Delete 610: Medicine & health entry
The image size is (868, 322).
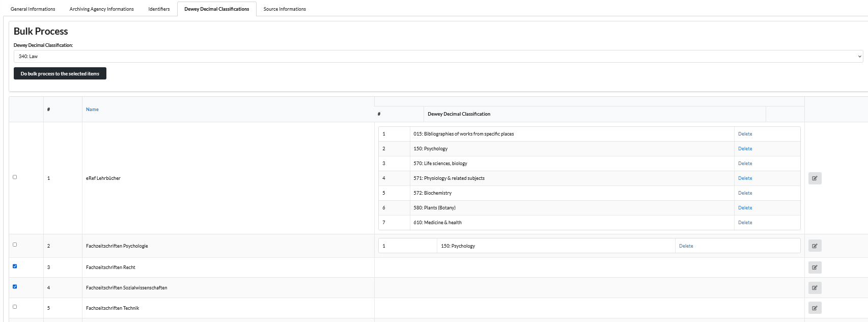click(745, 223)
